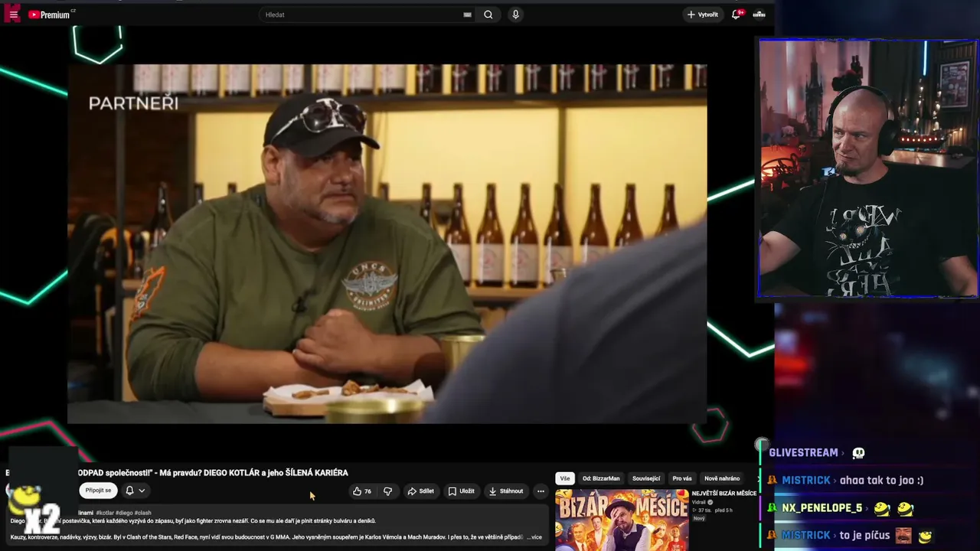Click the #kotlar hashtag link
This screenshot has width=980, height=551.
tap(106, 513)
